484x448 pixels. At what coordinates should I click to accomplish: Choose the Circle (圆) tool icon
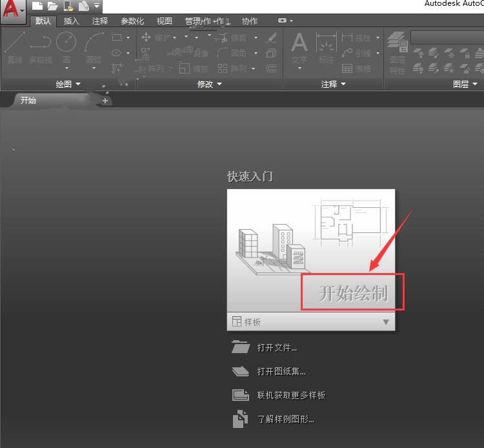click(x=66, y=43)
